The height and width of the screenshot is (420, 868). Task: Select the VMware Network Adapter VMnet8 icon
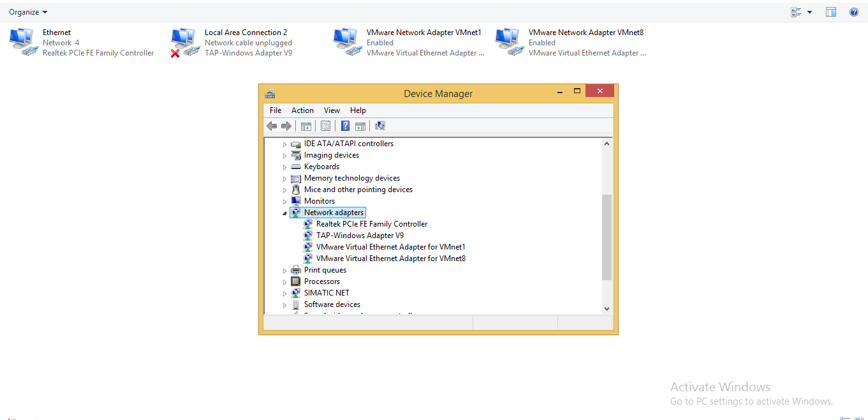pyautogui.click(x=510, y=42)
